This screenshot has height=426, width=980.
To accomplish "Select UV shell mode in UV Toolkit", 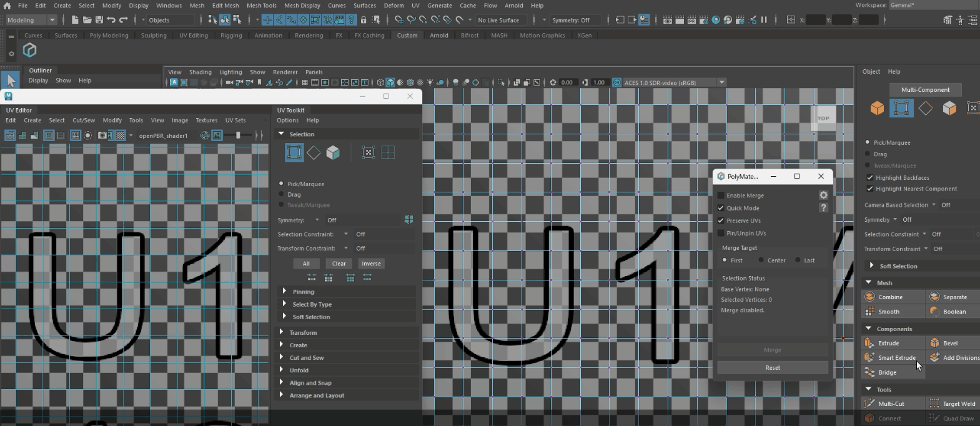I will click(x=333, y=152).
